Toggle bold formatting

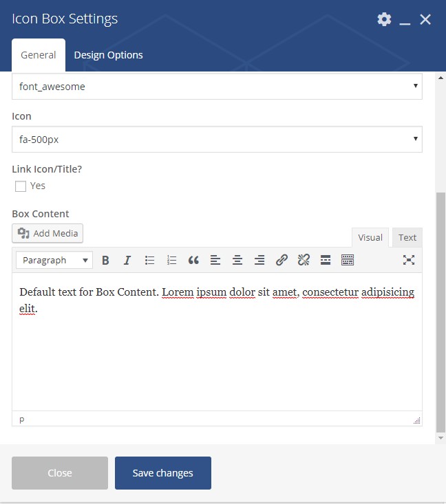pyautogui.click(x=105, y=260)
